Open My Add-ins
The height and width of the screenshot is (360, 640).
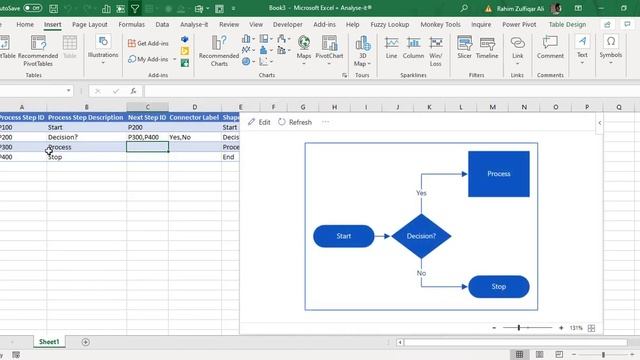click(148, 59)
